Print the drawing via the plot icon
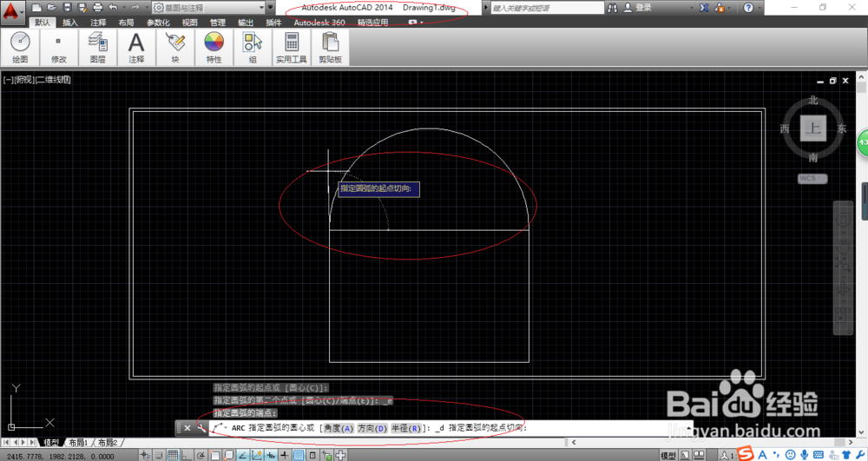This screenshot has width=868, height=461. click(x=98, y=8)
